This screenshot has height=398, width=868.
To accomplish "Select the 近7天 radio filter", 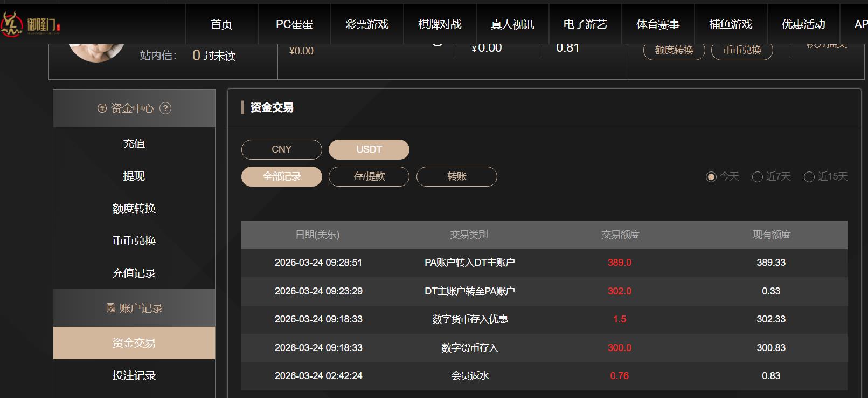I will point(757,176).
